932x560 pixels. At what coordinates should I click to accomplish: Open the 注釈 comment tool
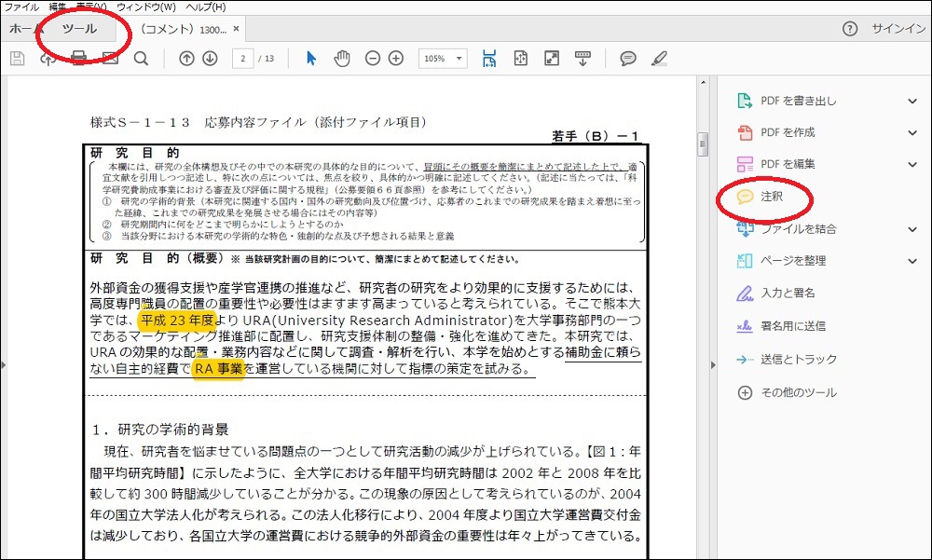pos(772,197)
